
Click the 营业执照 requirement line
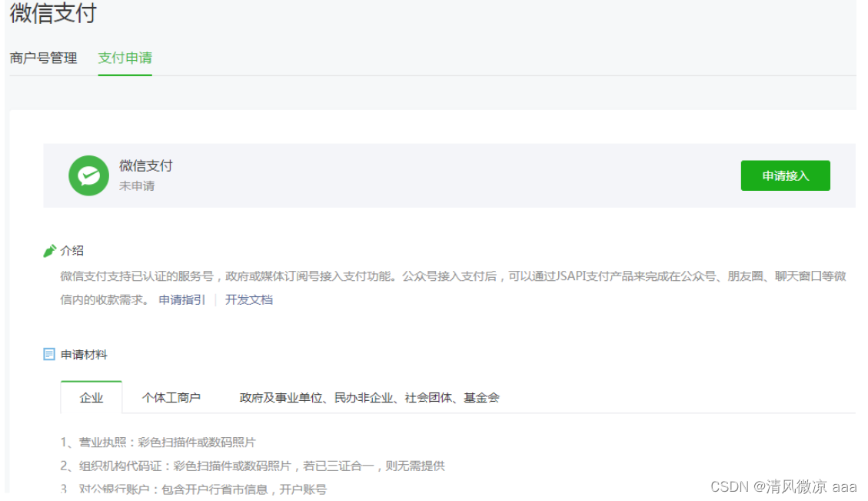pyautogui.click(x=158, y=443)
